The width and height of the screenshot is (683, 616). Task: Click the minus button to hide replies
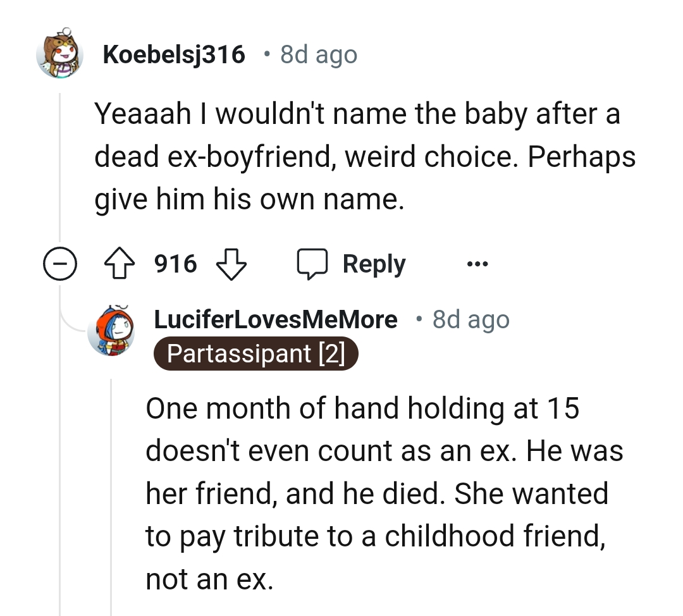click(60, 264)
